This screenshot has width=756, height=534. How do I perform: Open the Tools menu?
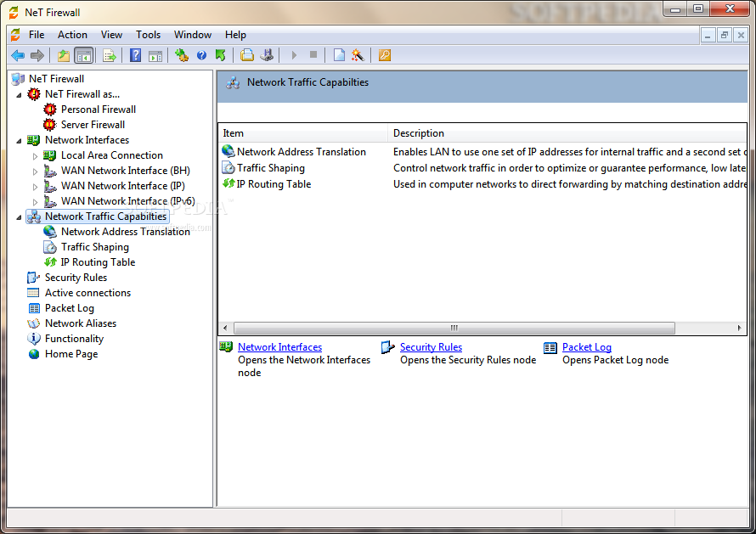(x=148, y=35)
